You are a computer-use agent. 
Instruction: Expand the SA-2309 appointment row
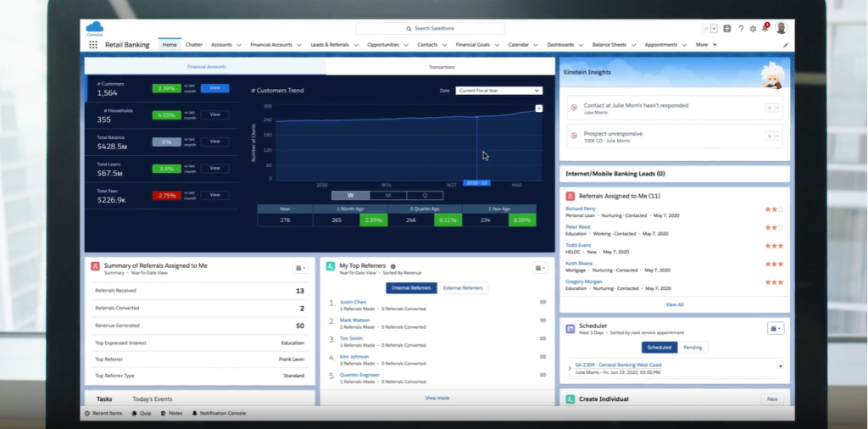(x=570, y=368)
